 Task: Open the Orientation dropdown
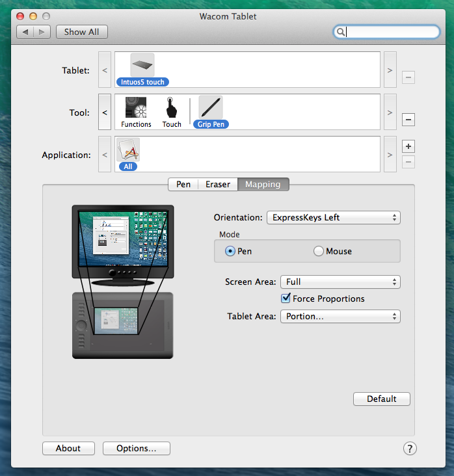(334, 217)
